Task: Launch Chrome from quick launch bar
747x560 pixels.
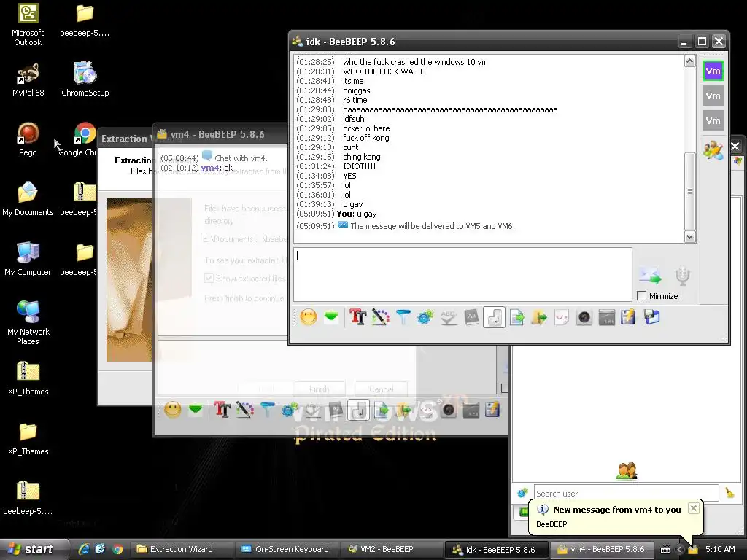Action: click(117, 549)
